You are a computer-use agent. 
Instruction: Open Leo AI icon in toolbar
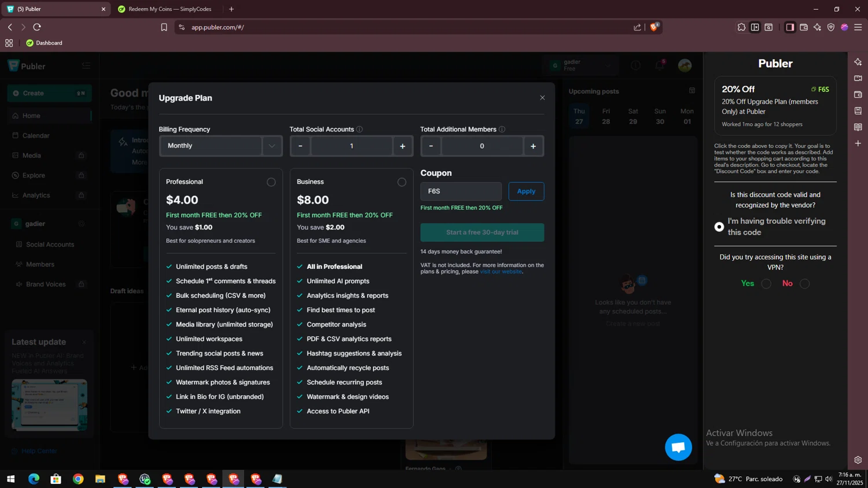[817, 27]
